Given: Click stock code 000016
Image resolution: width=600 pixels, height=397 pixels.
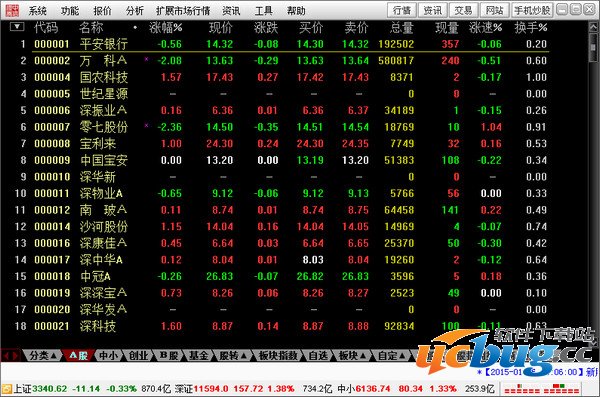Looking at the screenshot, I should 52,243.
